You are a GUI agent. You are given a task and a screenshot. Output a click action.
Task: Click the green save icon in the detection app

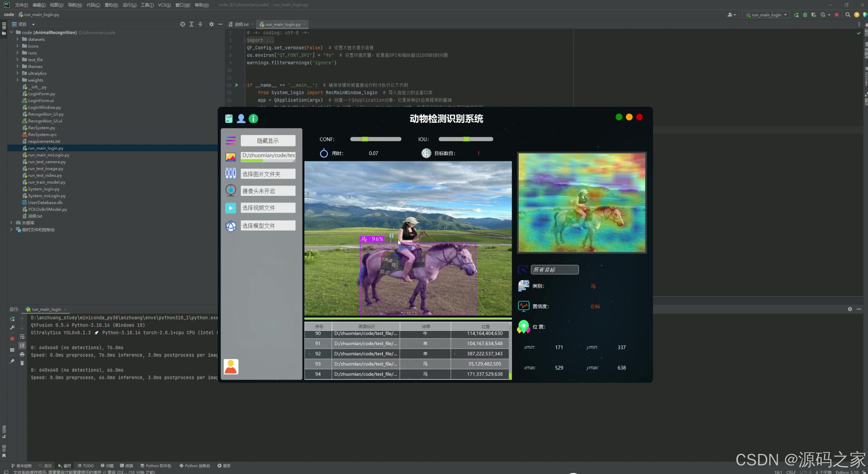[229, 118]
